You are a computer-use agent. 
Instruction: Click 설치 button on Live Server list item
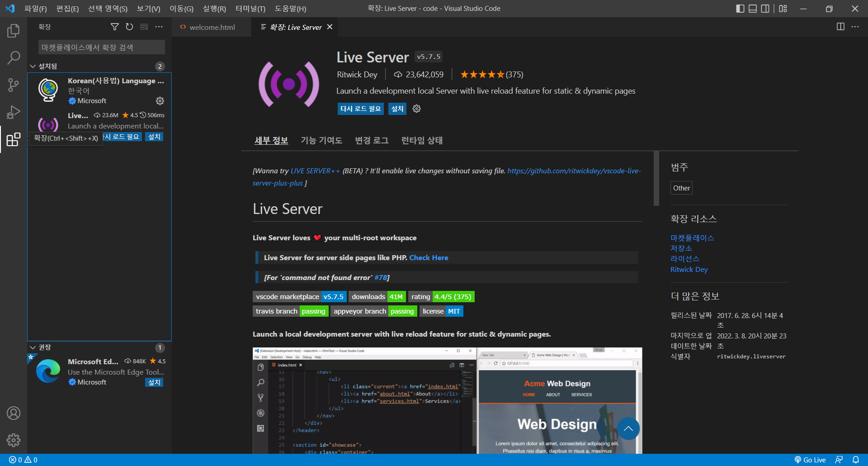coord(154,137)
